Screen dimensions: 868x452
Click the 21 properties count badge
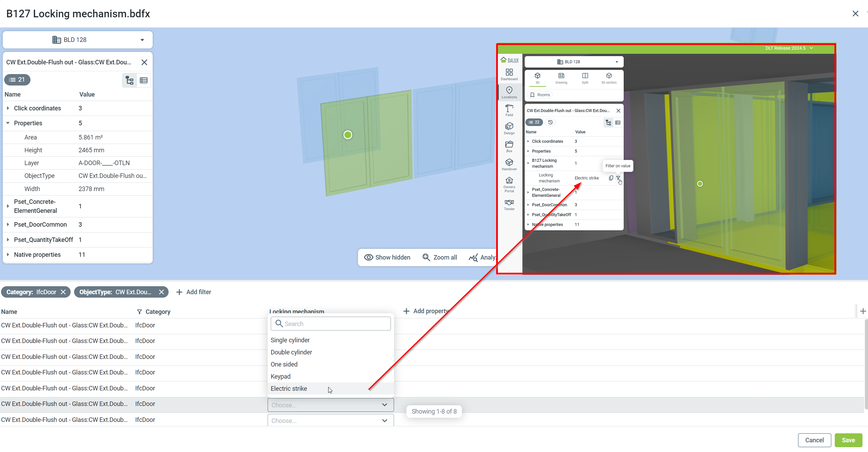click(17, 80)
